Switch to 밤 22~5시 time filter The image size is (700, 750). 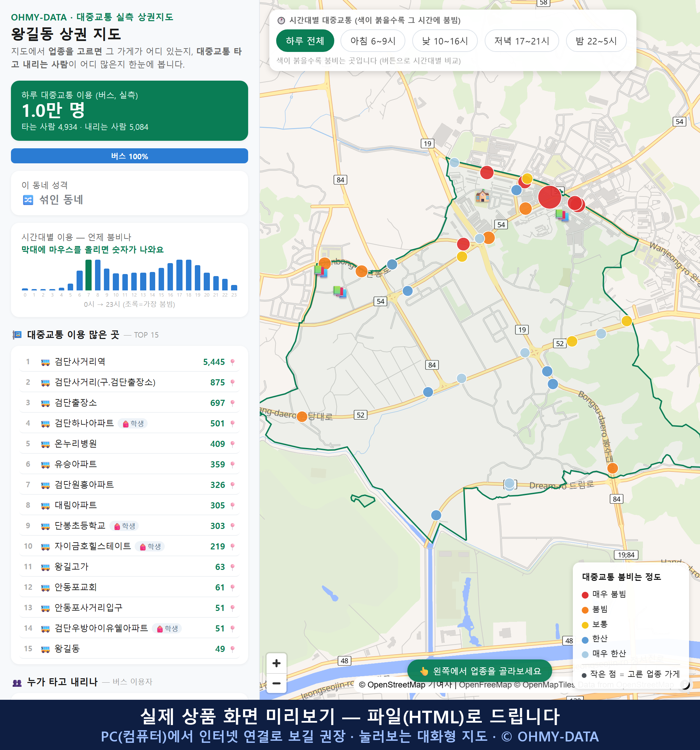pos(596,41)
